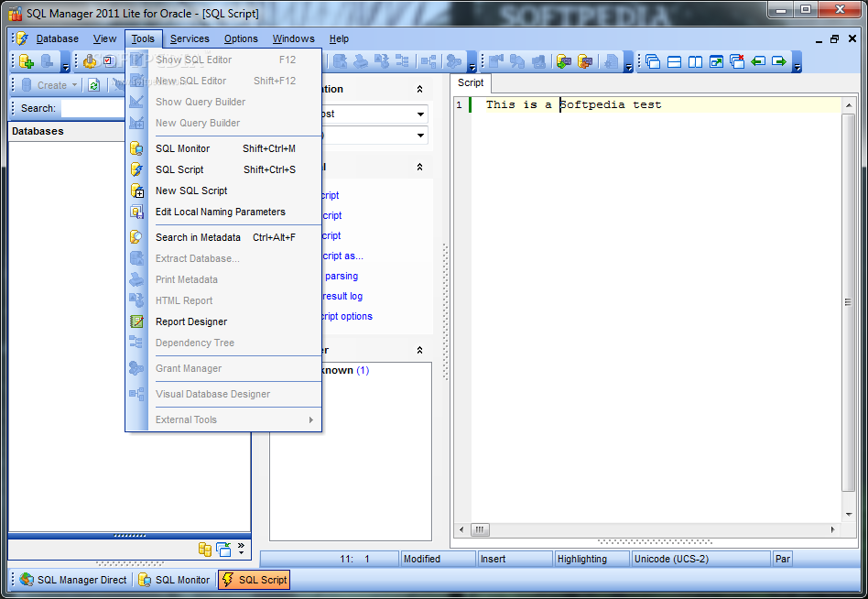Choose SQL Script in the Tools menu

pyautogui.click(x=224, y=169)
